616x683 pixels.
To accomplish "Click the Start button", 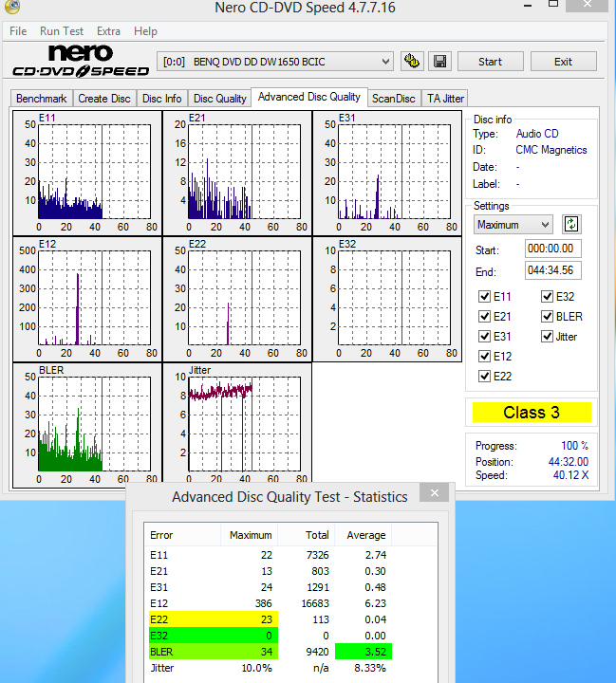I will point(490,62).
